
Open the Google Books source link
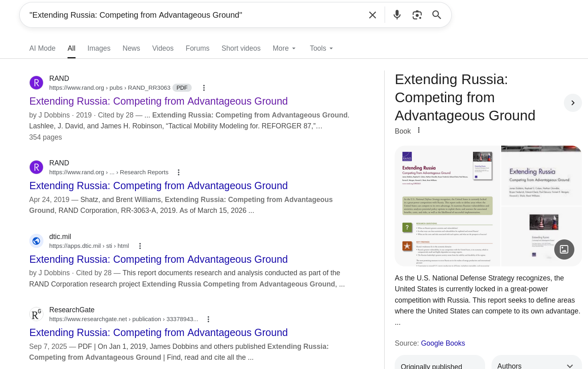coord(443,343)
